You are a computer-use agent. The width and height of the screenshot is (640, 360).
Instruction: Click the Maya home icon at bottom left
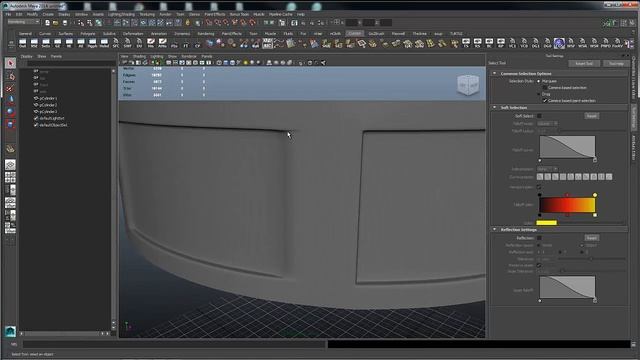pos(10,331)
